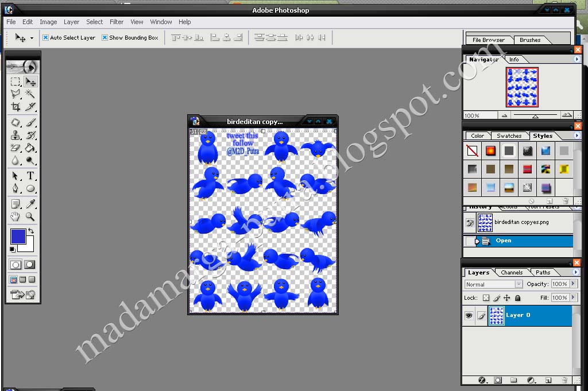Viewport: 588px width, 391px height.
Task: Select the Eyedropper tool
Action: click(30, 204)
